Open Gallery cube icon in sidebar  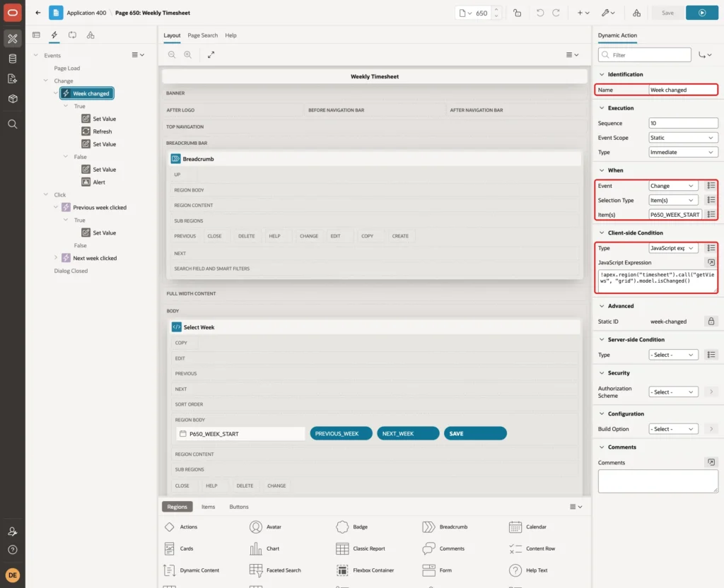13,99
